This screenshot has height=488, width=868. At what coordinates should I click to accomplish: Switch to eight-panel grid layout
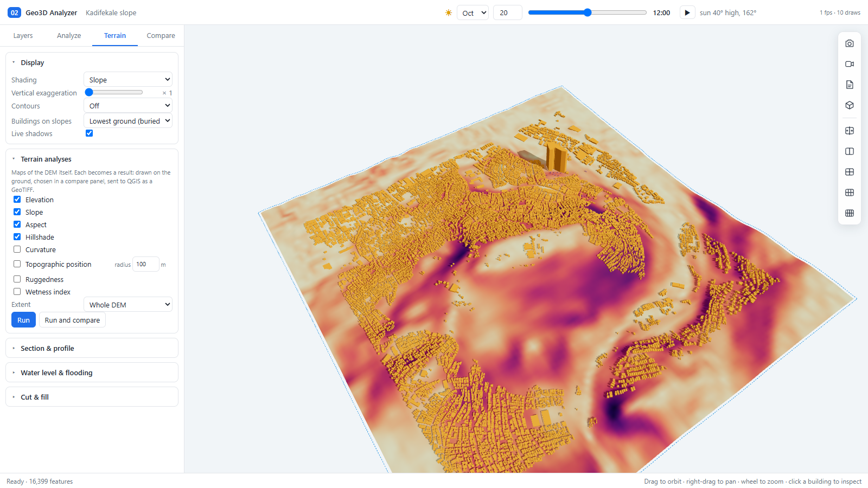[850, 213]
